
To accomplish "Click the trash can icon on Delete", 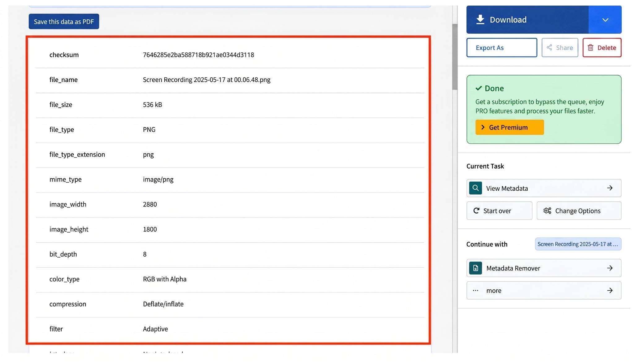I will 591,48.
